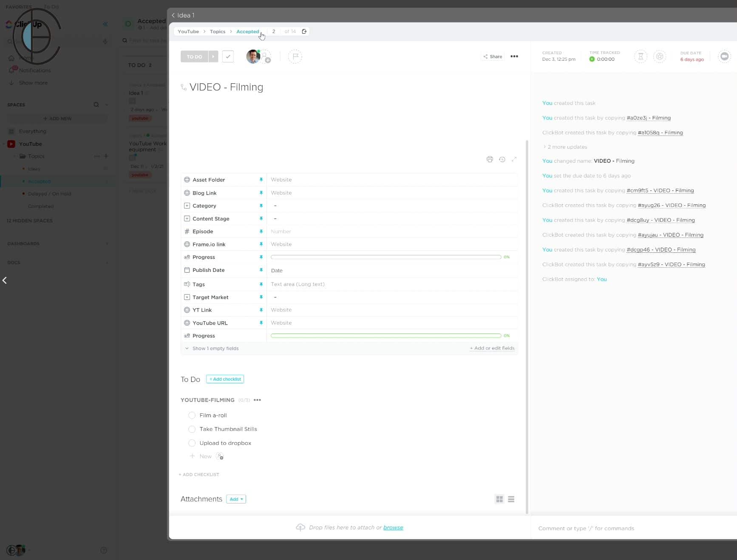
Task: Expand Show 1 empty fields
Action: pyautogui.click(x=212, y=348)
